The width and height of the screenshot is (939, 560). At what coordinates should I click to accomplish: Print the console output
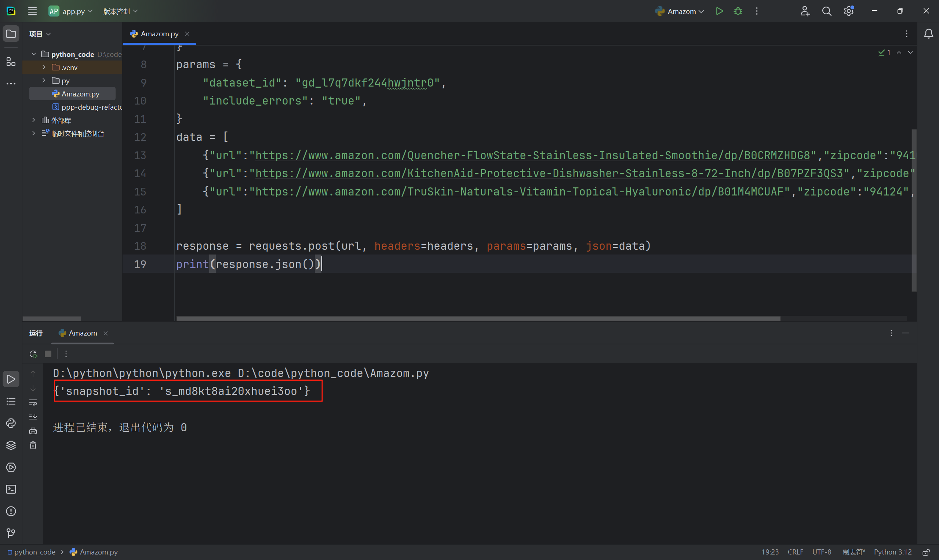[x=33, y=431]
